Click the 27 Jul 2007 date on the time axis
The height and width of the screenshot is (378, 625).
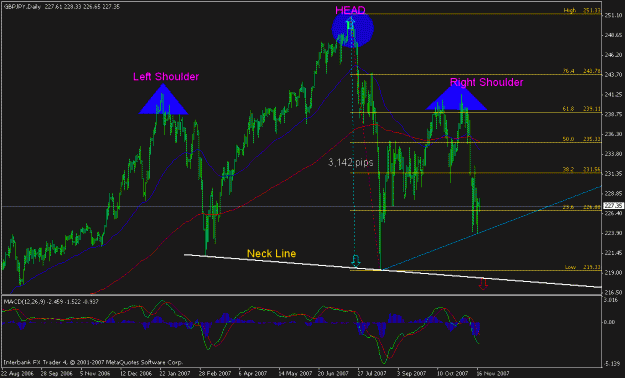372,374
